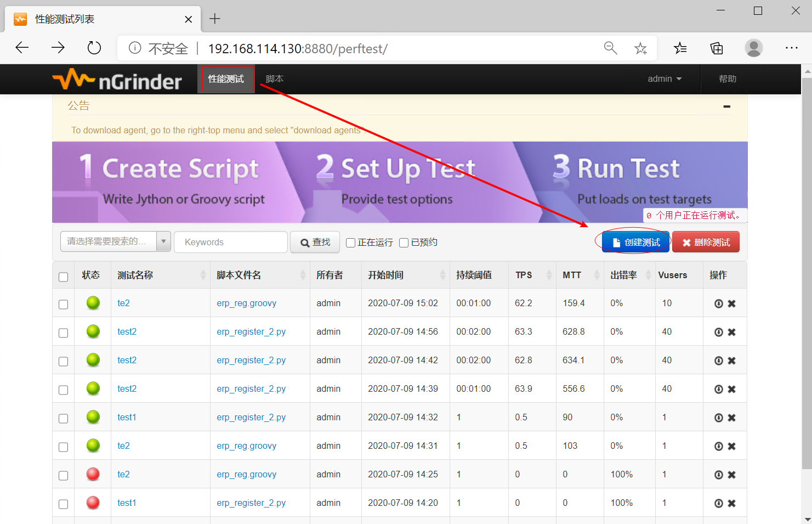This screenshot has width=812, height=524.
Task: Enable the 正在运行 filter checkbox
Action: click(351, 243)
